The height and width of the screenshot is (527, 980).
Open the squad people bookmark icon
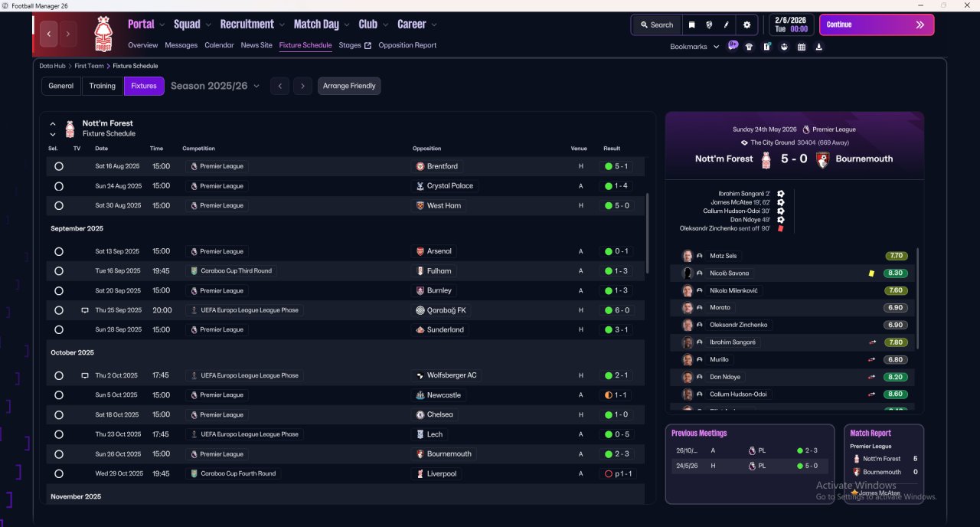(x=784, y=47)
